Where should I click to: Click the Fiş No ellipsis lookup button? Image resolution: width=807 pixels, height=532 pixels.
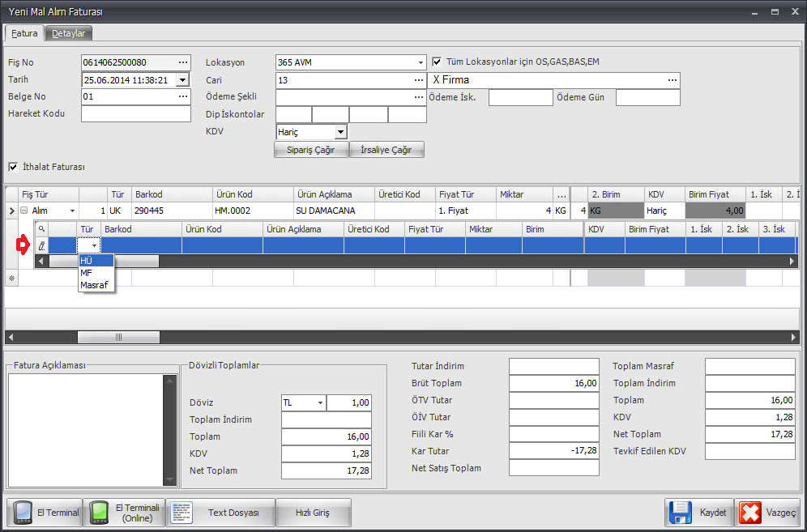(183, 62)
